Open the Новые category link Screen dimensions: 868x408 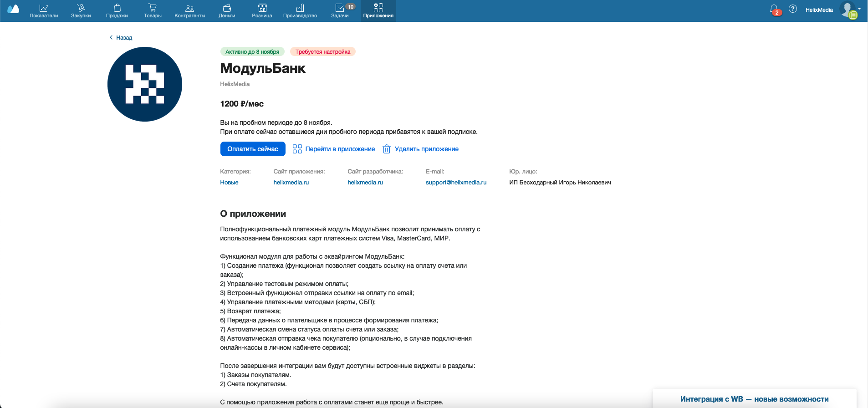coord(229,183)
